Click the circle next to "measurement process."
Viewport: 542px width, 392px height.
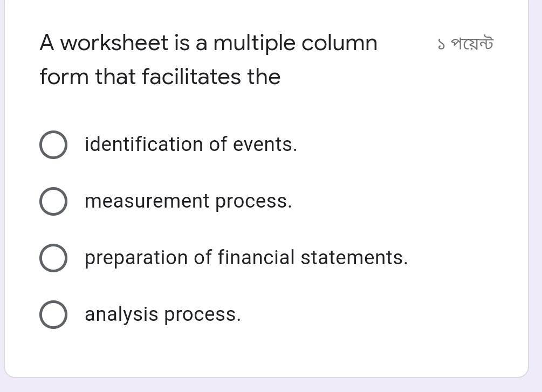53,201
